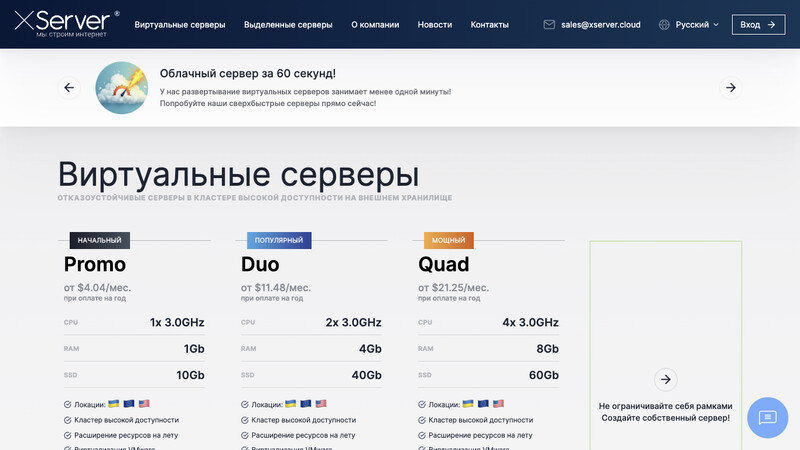Click Promo CPU value 1x 3.0GHz

pyautogui.click(x=177, y=322)
